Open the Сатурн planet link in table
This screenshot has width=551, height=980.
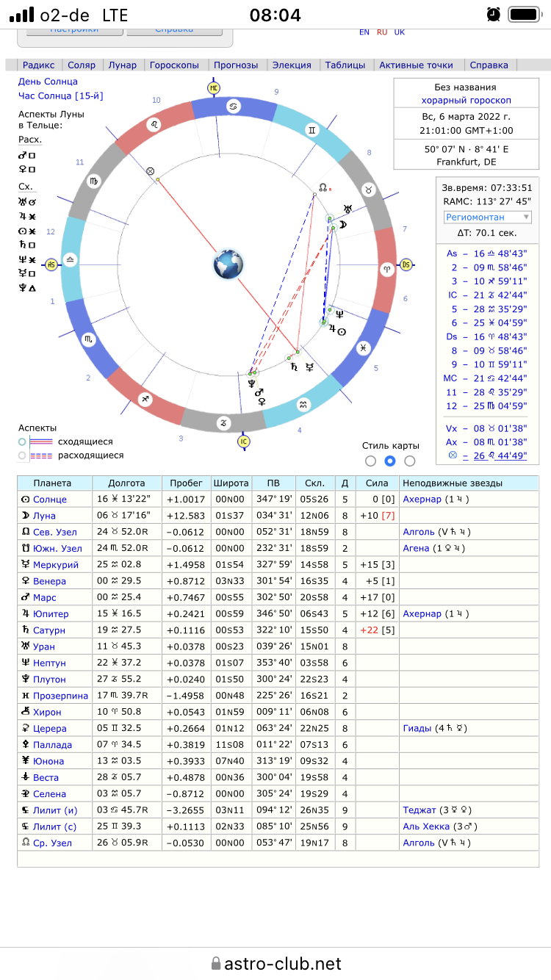coord(49,630)
